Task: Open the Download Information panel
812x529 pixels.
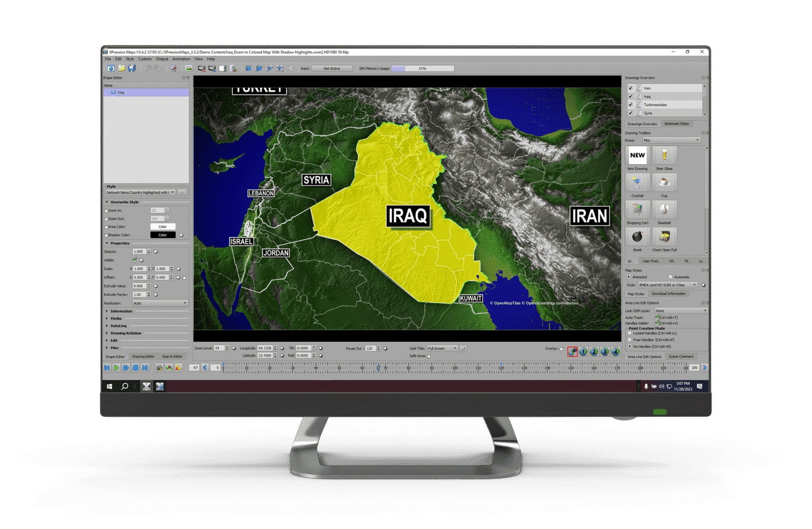Action: click(x=669, y=294)
